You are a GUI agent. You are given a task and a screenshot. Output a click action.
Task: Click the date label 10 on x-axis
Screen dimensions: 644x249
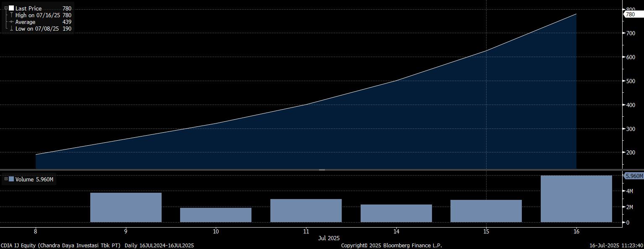(216, 231)
